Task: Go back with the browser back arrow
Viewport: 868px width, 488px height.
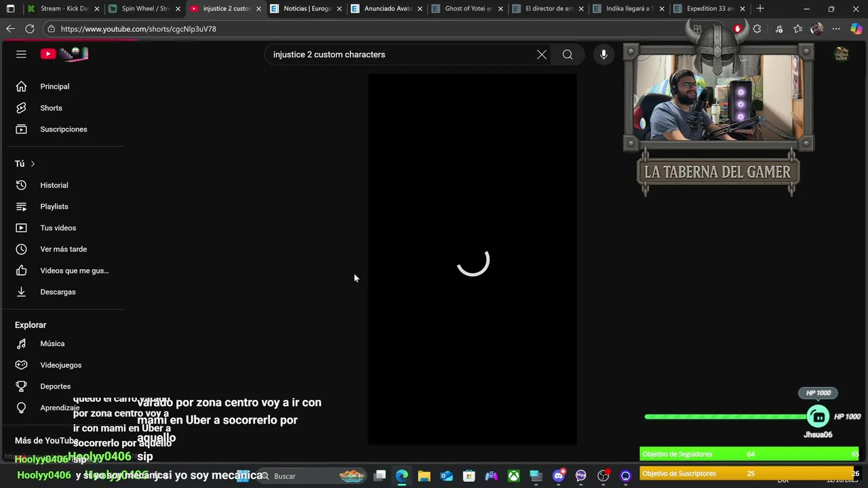Action: click(x=10, y=29)
